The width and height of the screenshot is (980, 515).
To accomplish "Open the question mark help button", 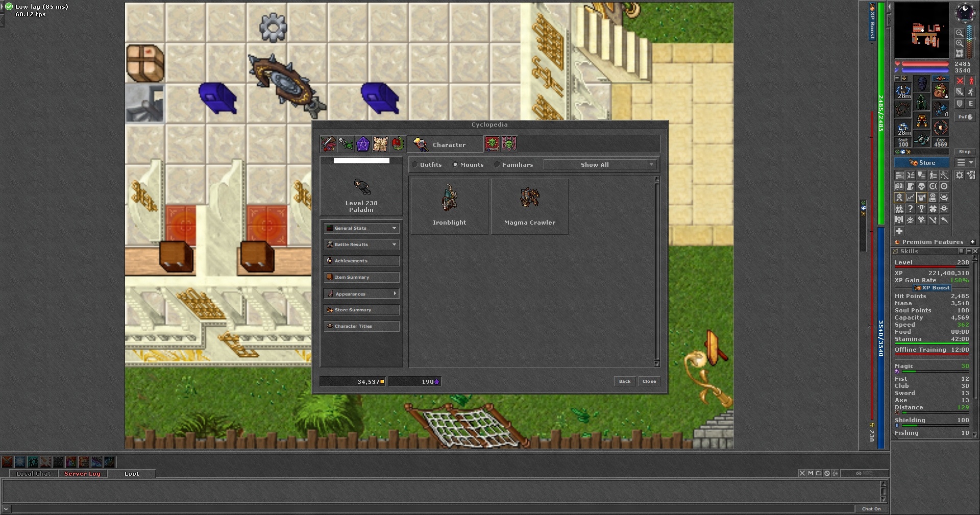I will pos(911,209).
